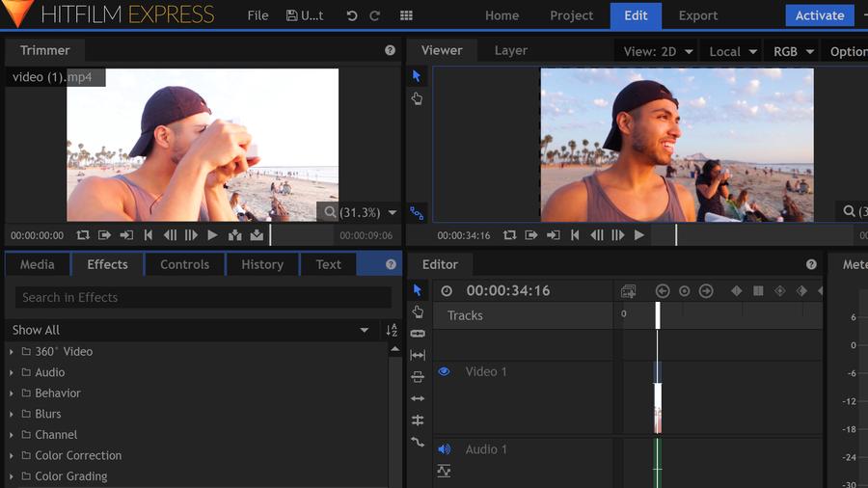Viewport: 868px width, 488px height.
Task: Switch to the Project screen tab
Action: pyautogui.click(x=571, y=15)
